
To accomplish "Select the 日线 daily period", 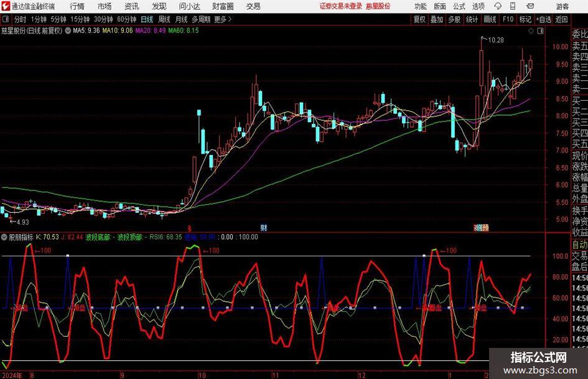I will (x=147, y=19).
